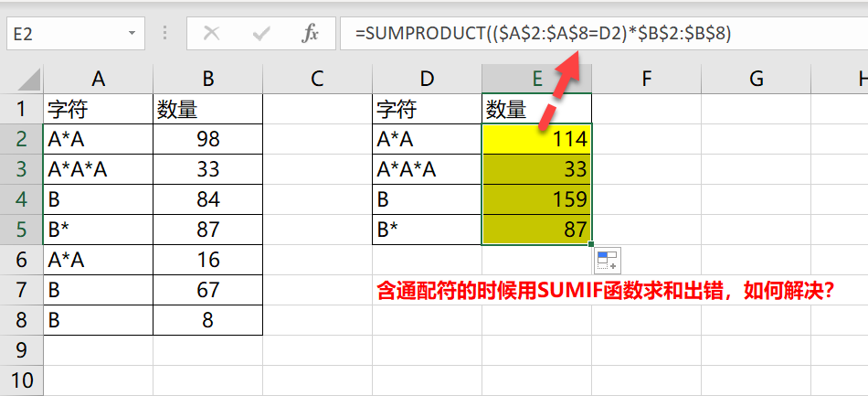
Task: Select cell E4 showing 159
Action: [x=536, y=199]
